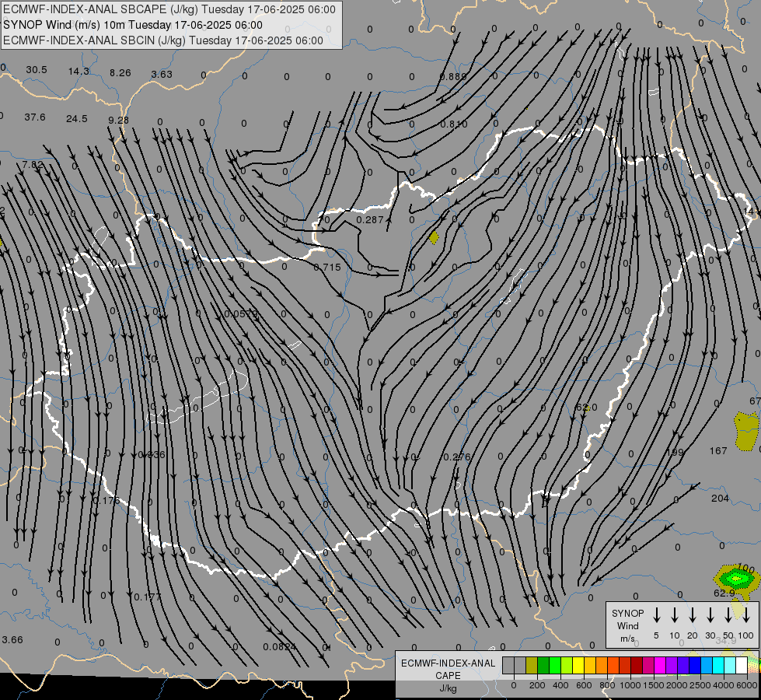Select the 167 map value
Viewport: 761px width, 700px height.
[x=718, y=451]
